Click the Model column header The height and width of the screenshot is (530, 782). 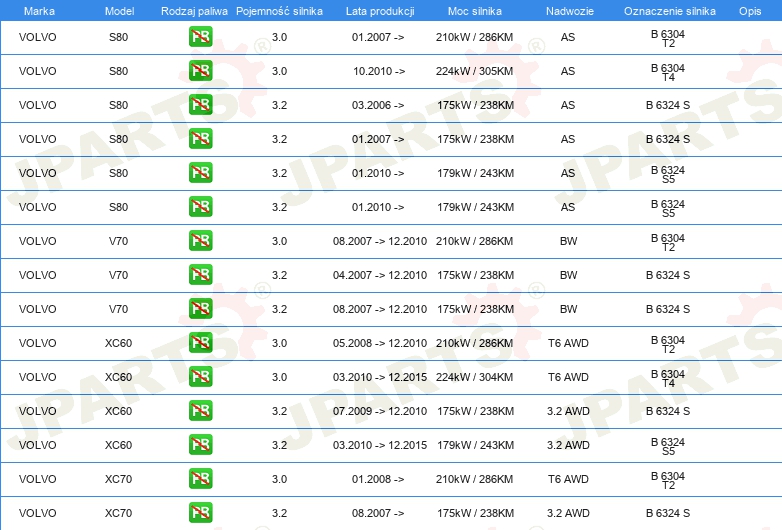(x=119, y=11)
